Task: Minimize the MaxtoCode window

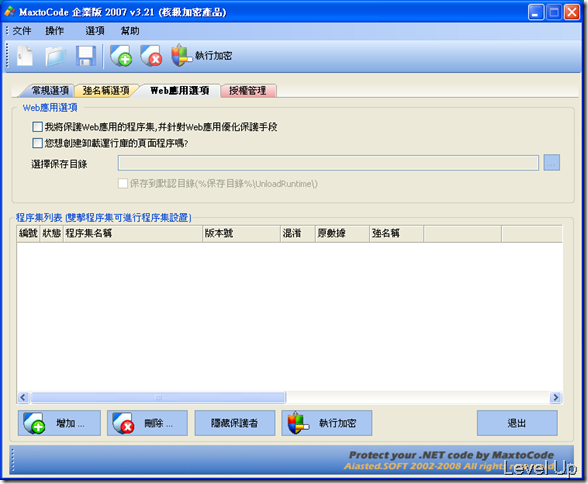Action: (536, 12)
